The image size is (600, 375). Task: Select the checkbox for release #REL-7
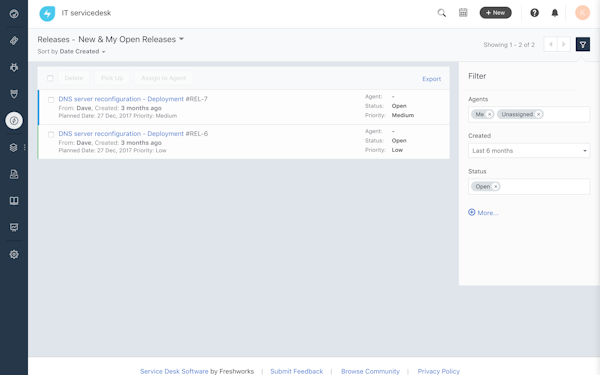51,100
